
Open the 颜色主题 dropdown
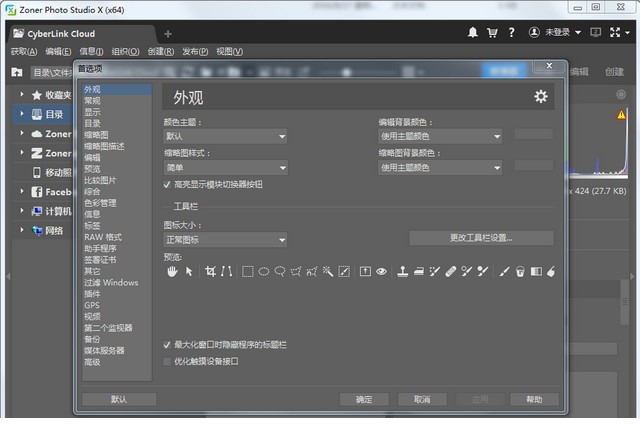(225, 136)
